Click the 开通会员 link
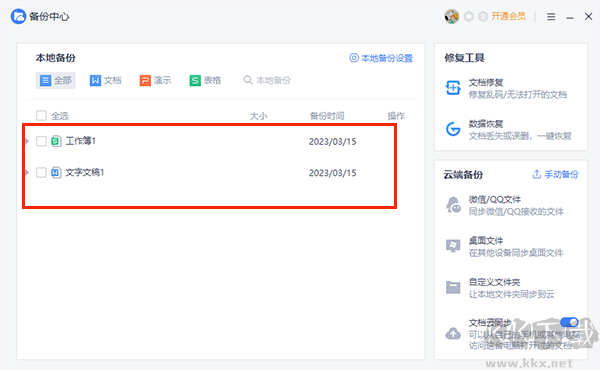This screenshot has height=370, width=600. tap(508, 16)
